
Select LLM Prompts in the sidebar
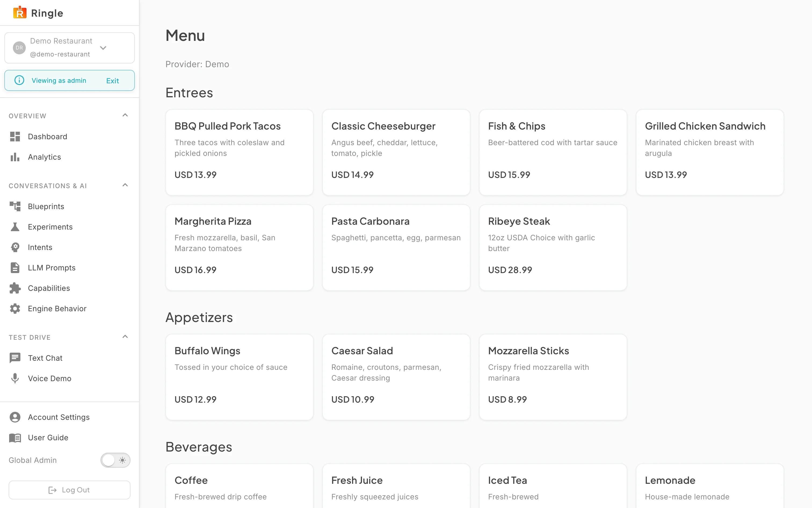(70, 268)
